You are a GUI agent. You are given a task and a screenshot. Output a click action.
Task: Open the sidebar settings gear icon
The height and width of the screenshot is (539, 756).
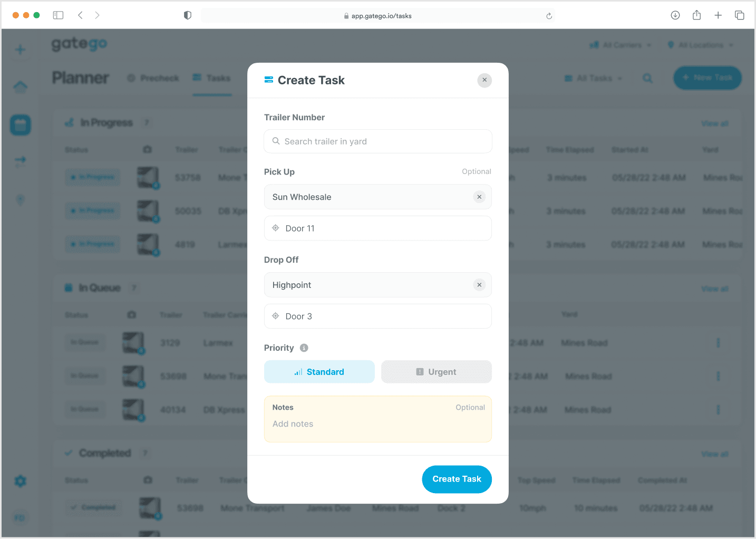(21, 481)
